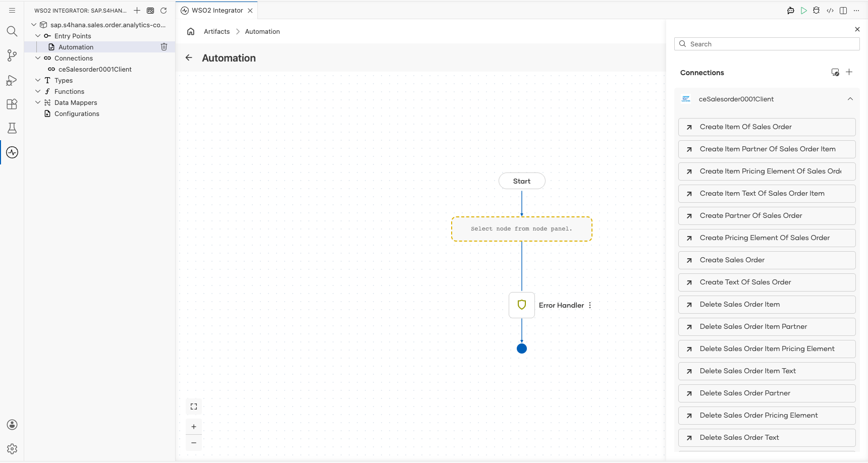Add Create Pricing Element Of Sales Order
The width and height of the screenshot is (868, 463).
tap(767, 238)
